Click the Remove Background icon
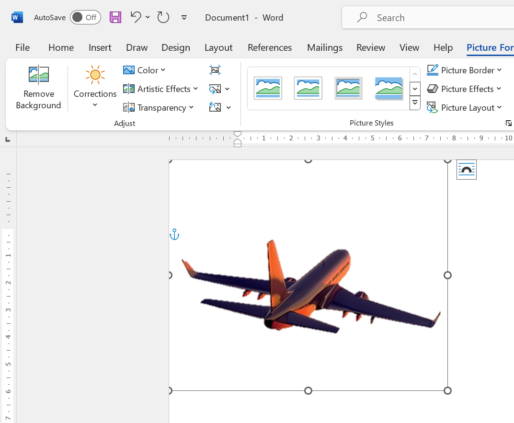Image resolution: width=514 pixels, height=423 pixels. point(39,74)
